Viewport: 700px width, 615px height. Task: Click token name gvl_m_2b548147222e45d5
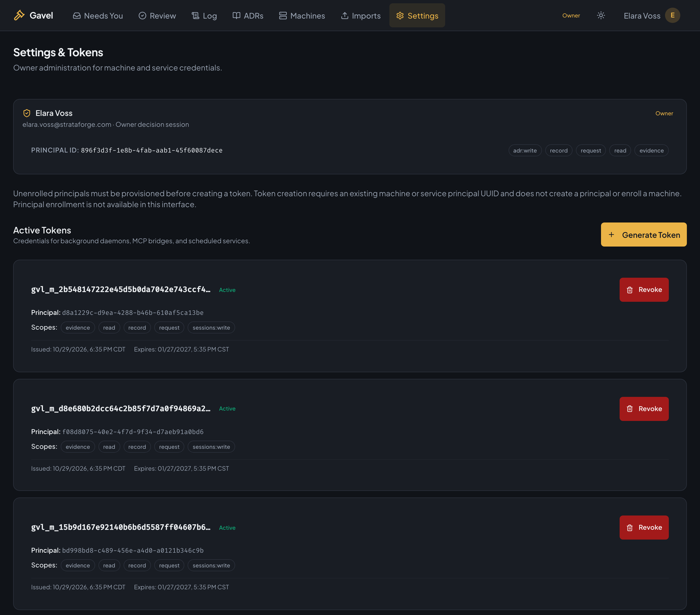121,290
